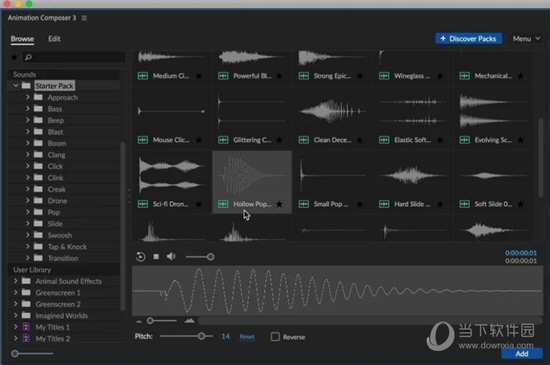550x365 pixels.
Task: Open the Animation Composer 3 panel menu icon
Action: pyautogui.click(x=84, y=18)
